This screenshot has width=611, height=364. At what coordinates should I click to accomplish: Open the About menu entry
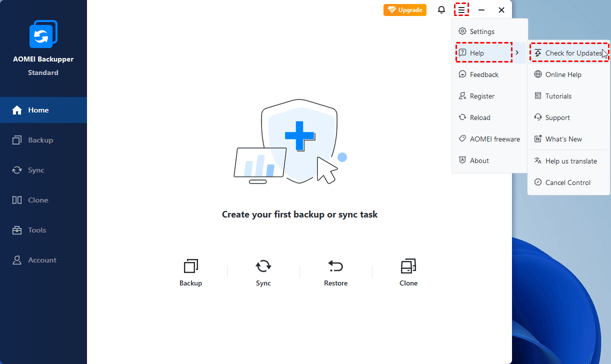pos(479,160)
